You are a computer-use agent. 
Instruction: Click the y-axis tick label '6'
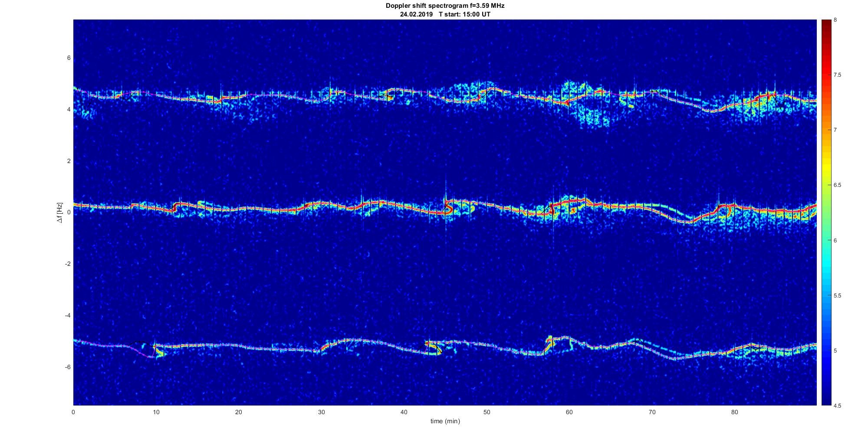(68, 58)
